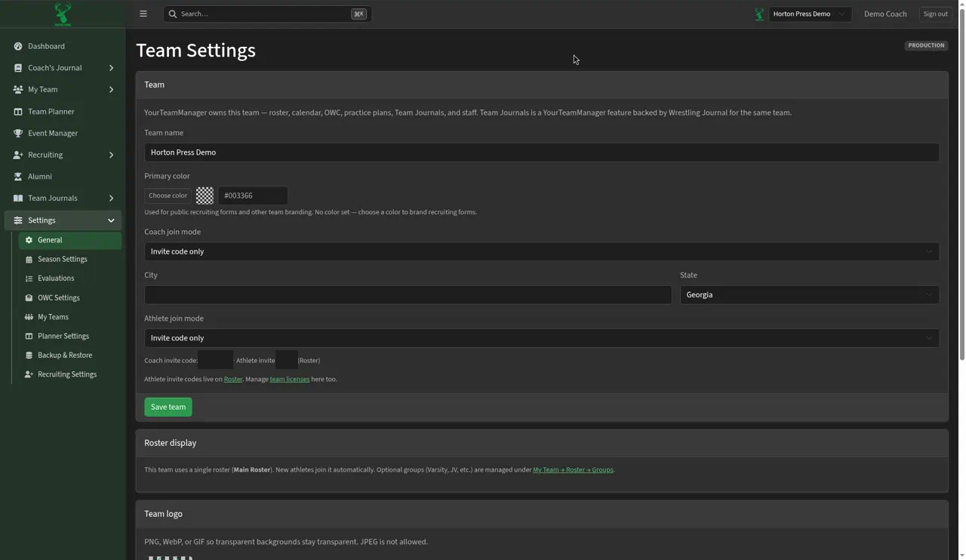The height and width of the screenshot is (560, 966).
Task: Open the My Team → Roster → Groups link
Action: (573, 470)
